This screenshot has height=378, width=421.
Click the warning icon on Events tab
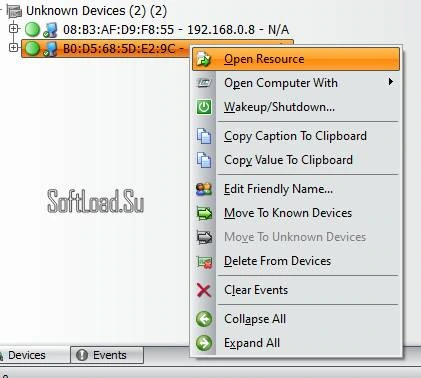(82, 355)
